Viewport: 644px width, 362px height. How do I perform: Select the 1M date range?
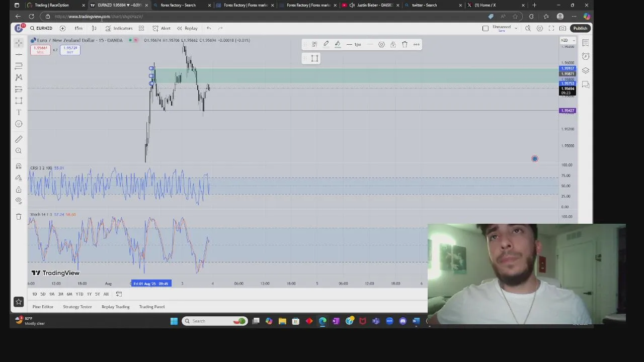[51, 294]
